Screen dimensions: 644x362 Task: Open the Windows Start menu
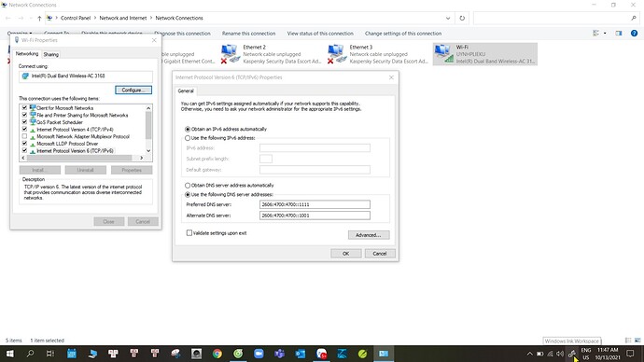(x=10, y=354)
